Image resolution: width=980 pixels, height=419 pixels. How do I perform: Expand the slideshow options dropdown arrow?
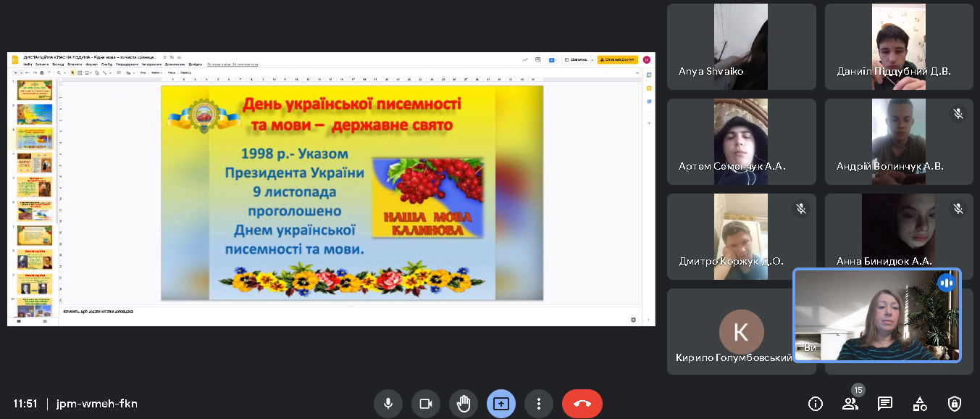point(592,59)
